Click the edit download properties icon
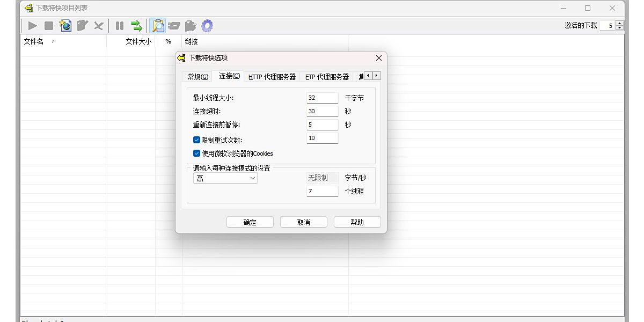Viewport: 644px width, 322px height. click(x=82, y=25)
